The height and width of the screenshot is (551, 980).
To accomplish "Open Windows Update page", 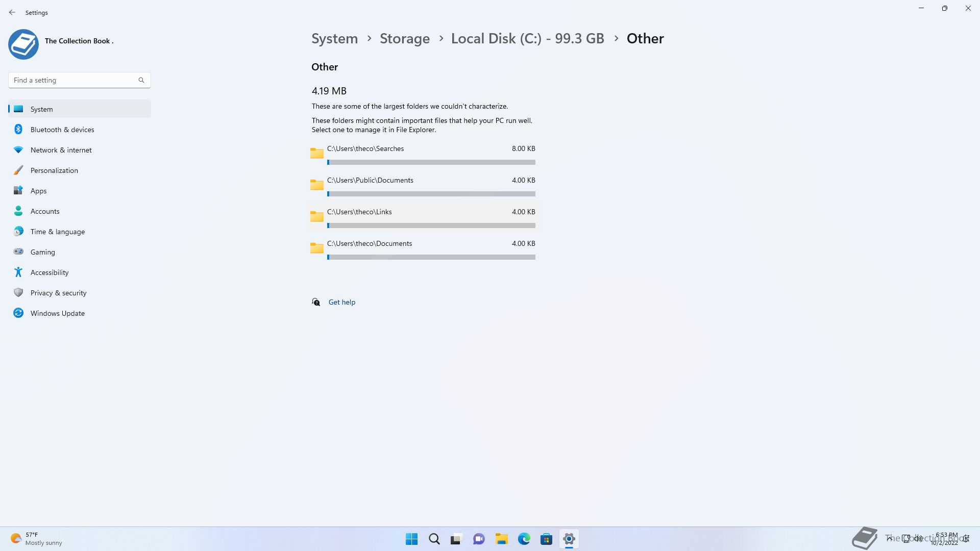I will (57, 313).
